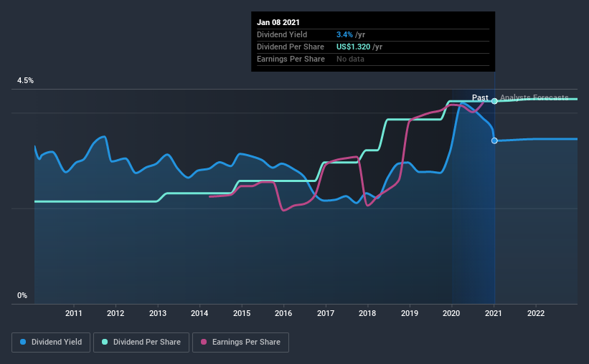Image resolution: width=589 pixels, height=364 pixels.
Task: Click the 2022 x-axis year label
Action: (536, 313)
